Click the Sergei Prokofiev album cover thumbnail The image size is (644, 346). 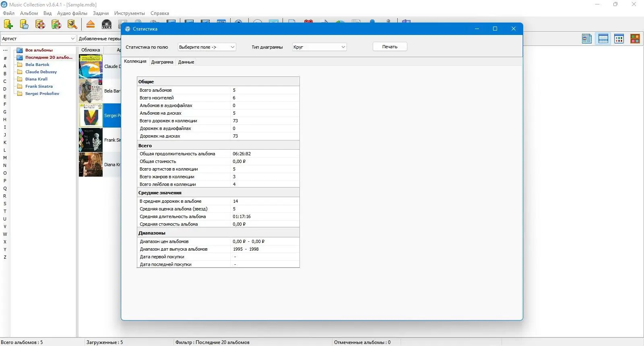pos(91,115)
